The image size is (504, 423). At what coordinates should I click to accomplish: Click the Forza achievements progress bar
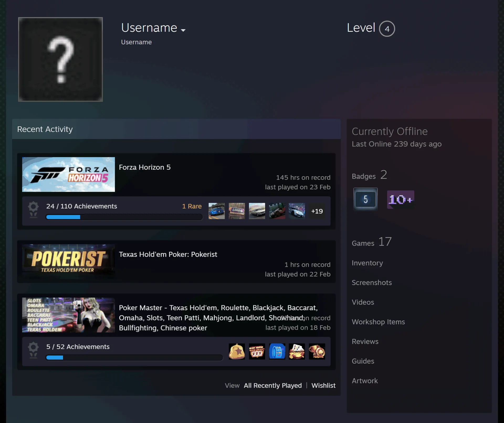pyautogui.click(x=124, y=217)
